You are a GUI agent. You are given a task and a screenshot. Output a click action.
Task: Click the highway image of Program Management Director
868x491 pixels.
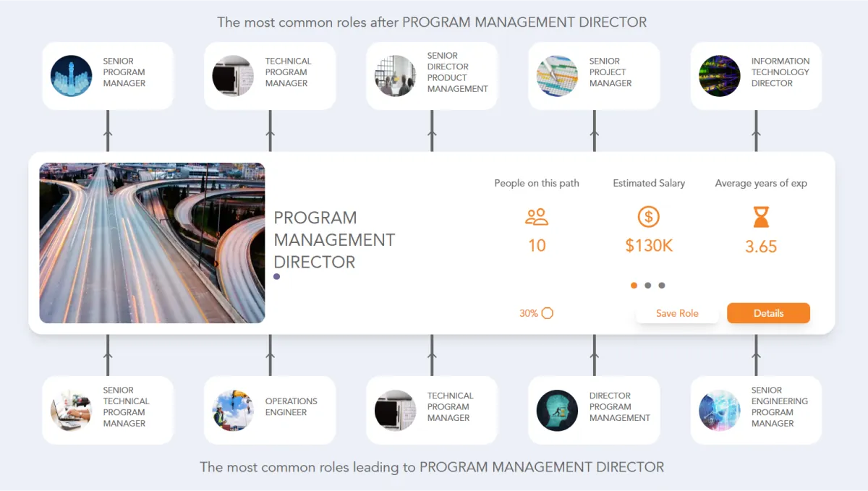point(152,243)
